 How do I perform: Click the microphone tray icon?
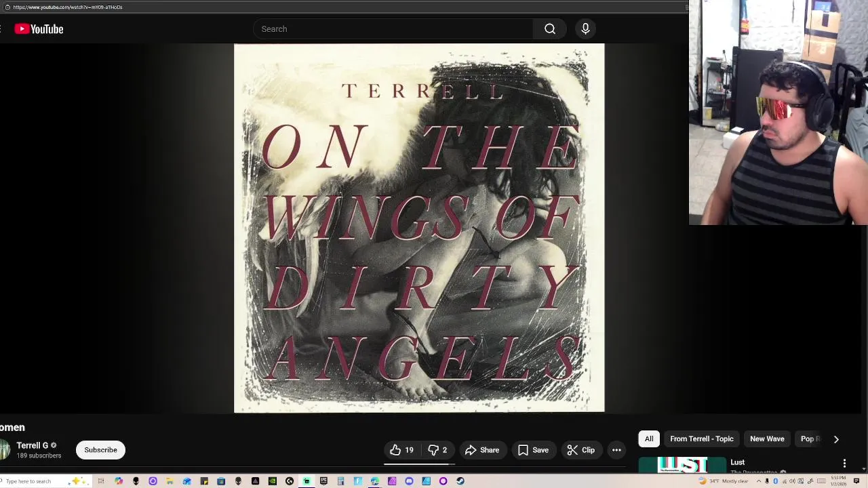coord(767,481)
